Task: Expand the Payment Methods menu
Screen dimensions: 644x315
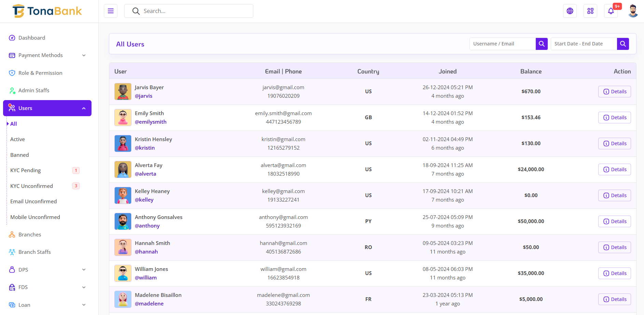Action: click(47, 55)
